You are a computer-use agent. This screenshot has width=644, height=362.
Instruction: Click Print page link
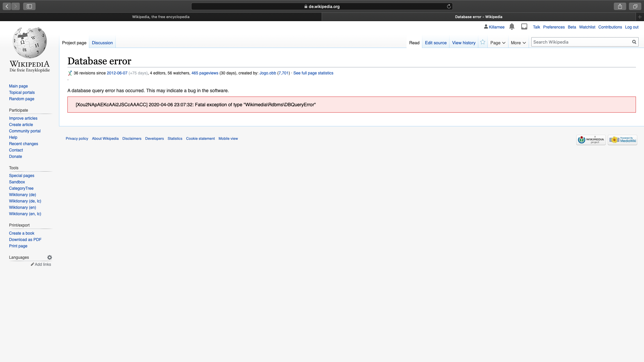pos(18,246)
